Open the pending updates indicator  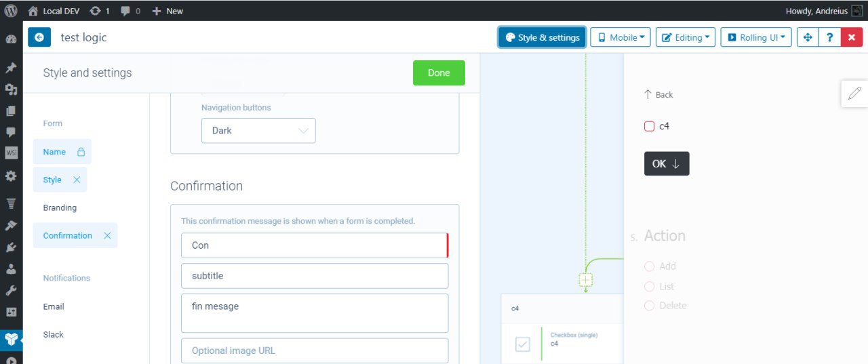tap(99, 11)
